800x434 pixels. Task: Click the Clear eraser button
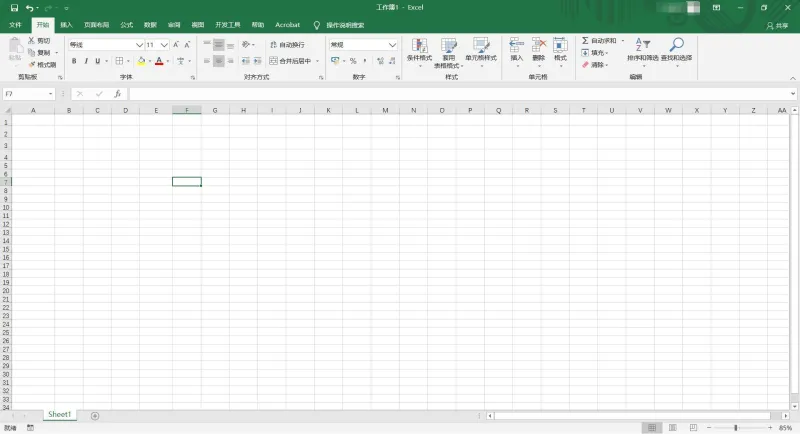click(594, 65)
